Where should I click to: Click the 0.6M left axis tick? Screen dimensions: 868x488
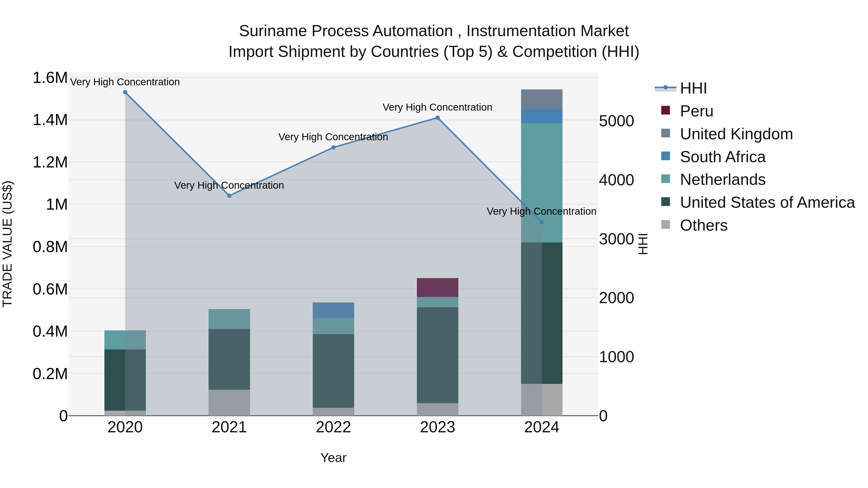coord(50,289)
